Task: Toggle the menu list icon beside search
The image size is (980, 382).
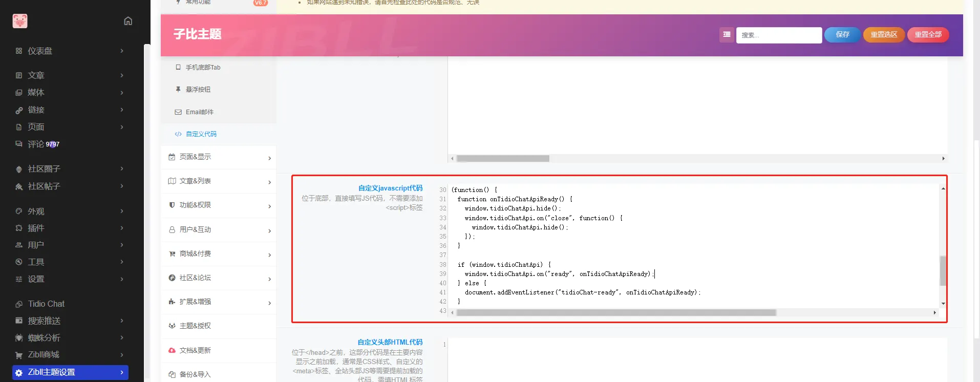Action: (727, 34)
